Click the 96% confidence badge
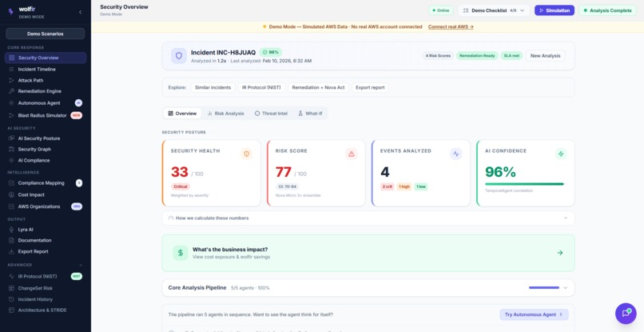 (x=271, y=52)
